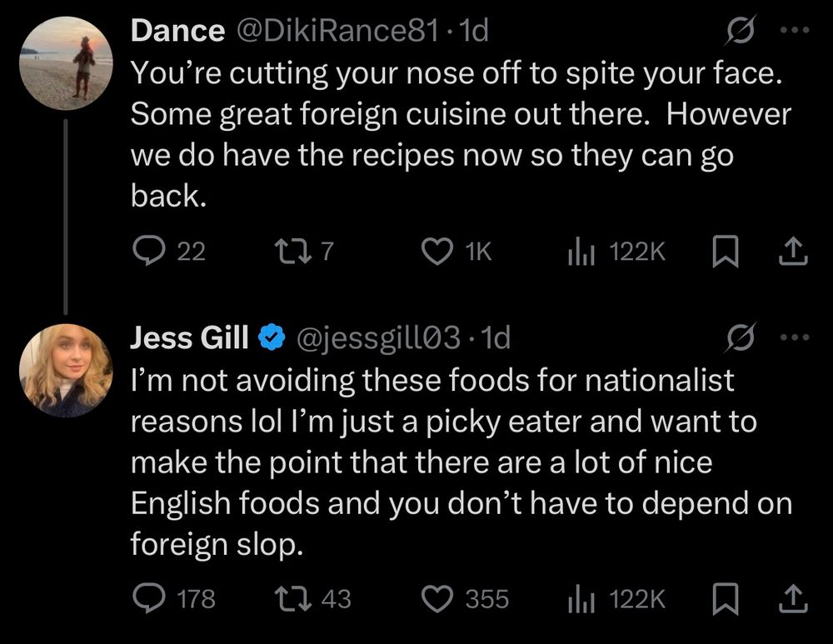Reply to Dance's tweet
The width and height of the screenshot is (833, 644).
pyautogui.click(x=149, y=251)
